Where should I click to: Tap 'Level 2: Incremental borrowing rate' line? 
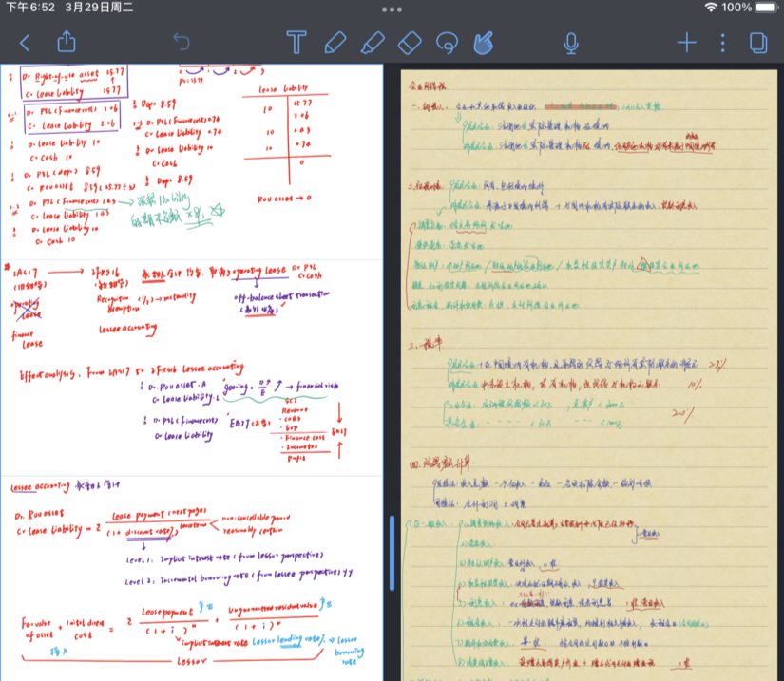(x=239, y=577)
